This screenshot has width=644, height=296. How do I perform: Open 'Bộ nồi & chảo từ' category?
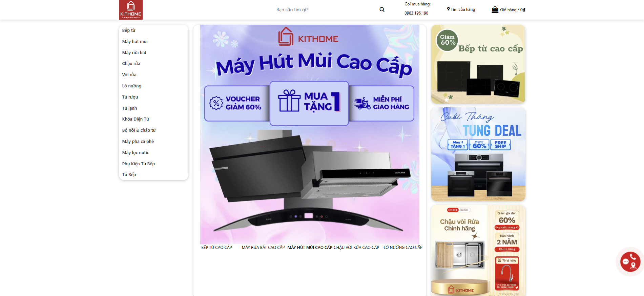[139, 130]
